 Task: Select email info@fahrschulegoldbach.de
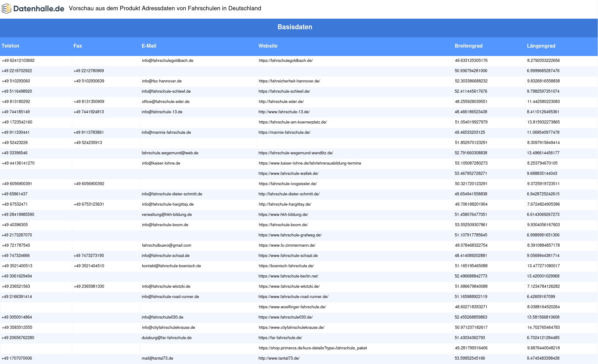pyautogui.click(x=168, y=61)
